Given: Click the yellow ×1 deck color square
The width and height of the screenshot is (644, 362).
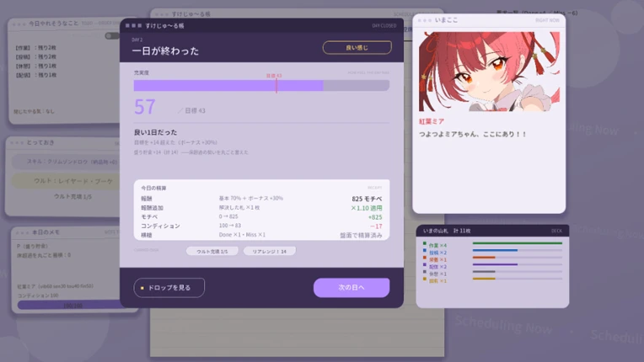Looking at the screenshot, I should point(425,279).
